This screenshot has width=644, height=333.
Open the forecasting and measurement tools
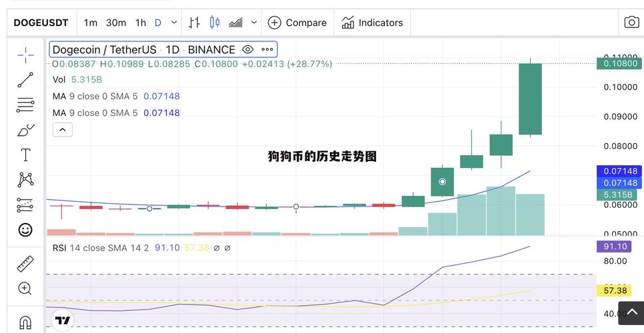pos(25,205)
